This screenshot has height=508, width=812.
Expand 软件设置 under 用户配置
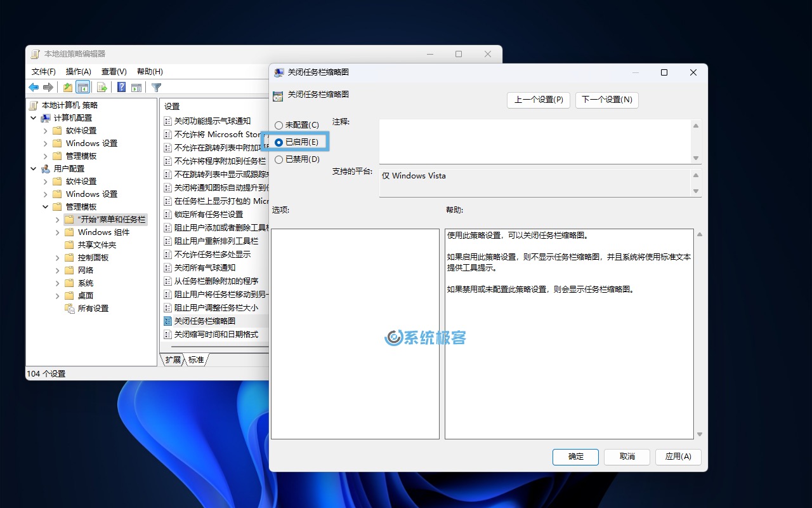click(x=45, y=182)
